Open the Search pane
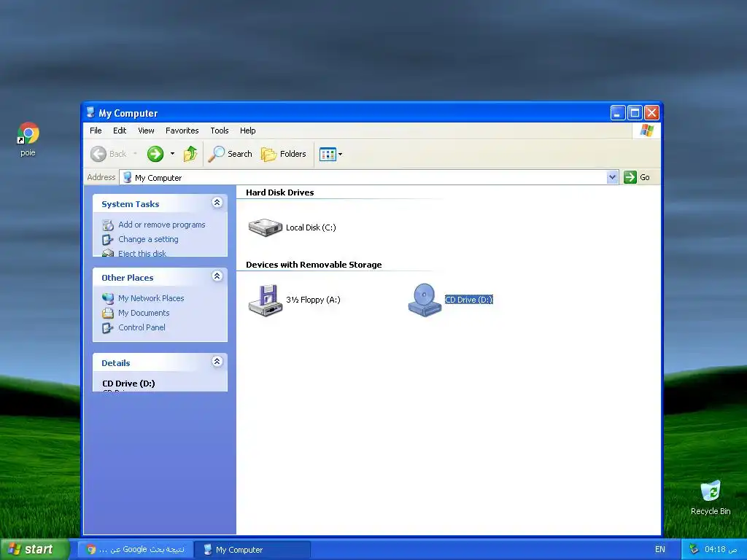 230,154
